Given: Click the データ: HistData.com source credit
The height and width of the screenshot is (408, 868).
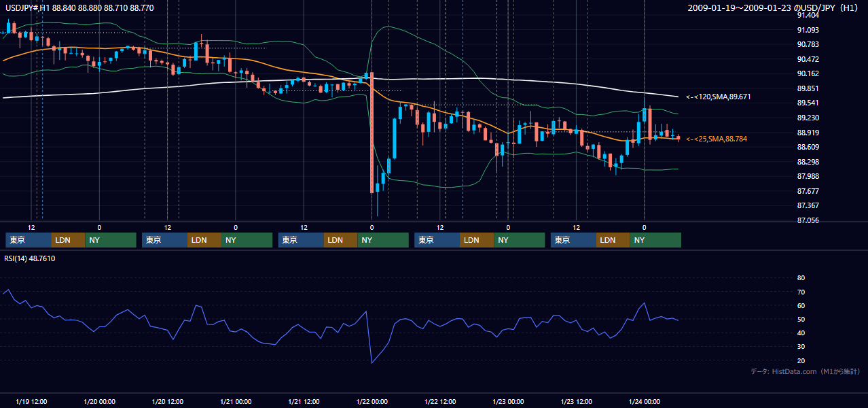Looking at the screenshot, I should point(806,371).
